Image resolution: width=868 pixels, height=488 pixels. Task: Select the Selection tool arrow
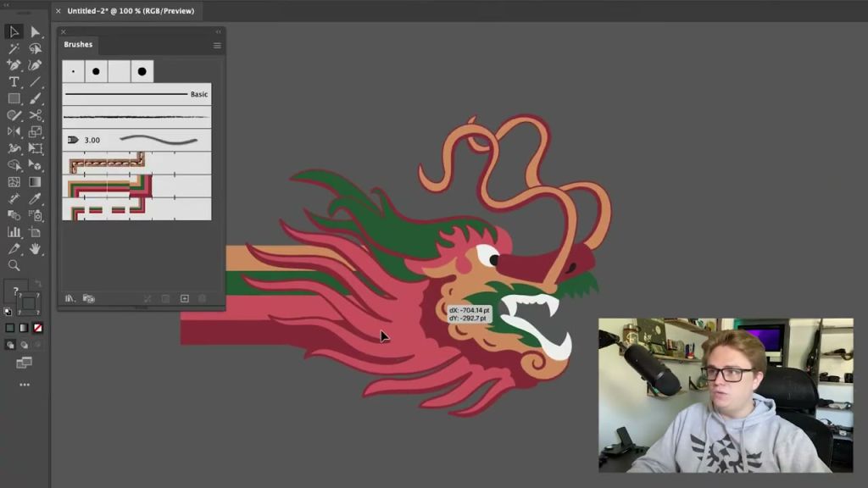click(x=14, y=31)
